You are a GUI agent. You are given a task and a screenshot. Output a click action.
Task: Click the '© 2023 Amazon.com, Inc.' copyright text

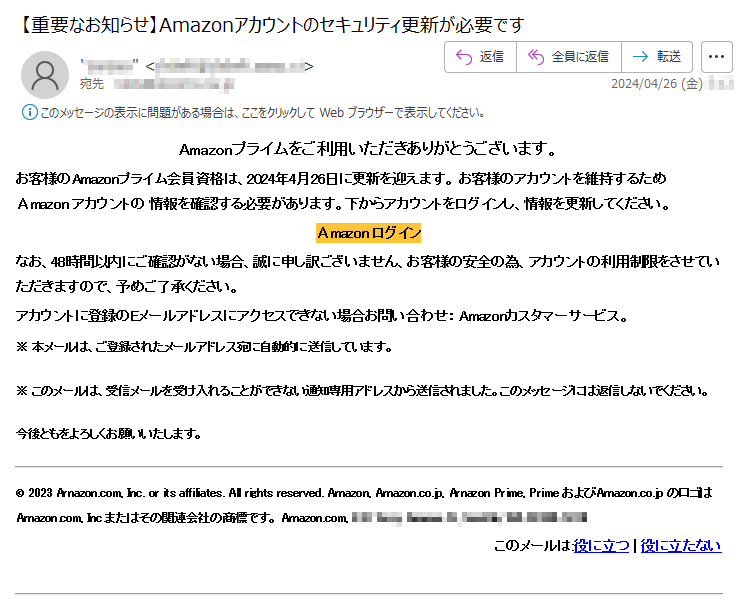(x=364, y=505)
